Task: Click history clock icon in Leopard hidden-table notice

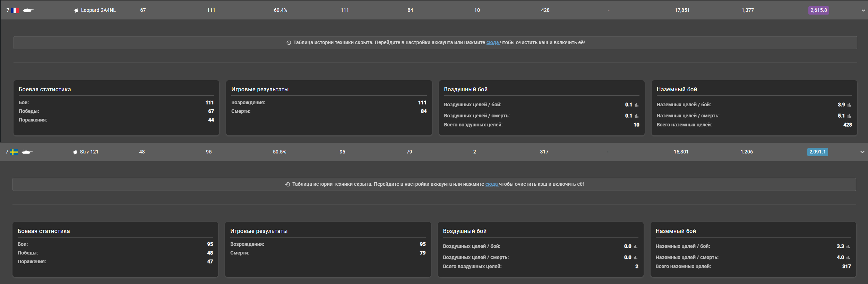Action: 289,43
